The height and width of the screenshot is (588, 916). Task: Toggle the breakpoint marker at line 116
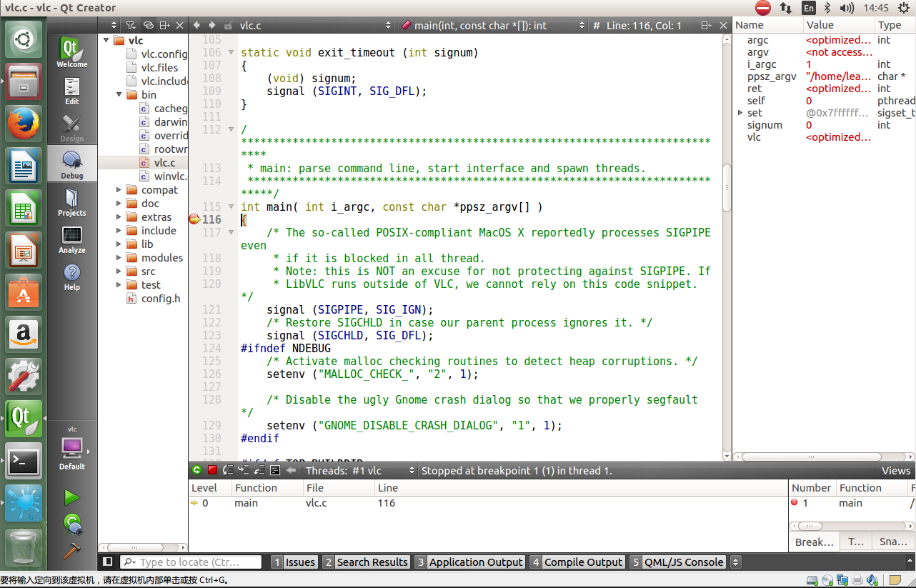coord(194,219)
